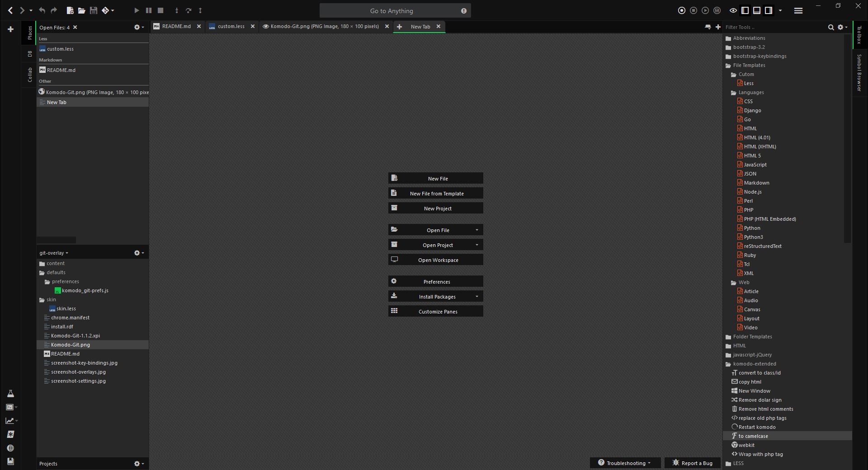Screen dimensions: 868x470
Task: Click the New Project button
Action: tap(436, 208)
